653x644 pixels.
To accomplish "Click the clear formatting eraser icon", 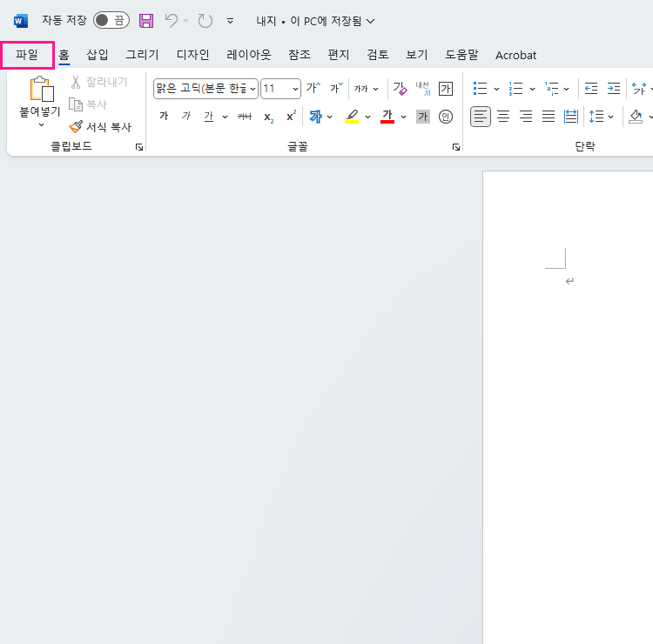I will coord(400,88).
